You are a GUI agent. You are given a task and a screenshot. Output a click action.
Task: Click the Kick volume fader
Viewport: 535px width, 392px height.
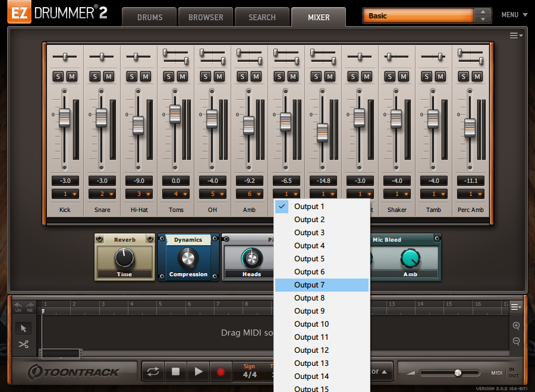click(64, 118)
